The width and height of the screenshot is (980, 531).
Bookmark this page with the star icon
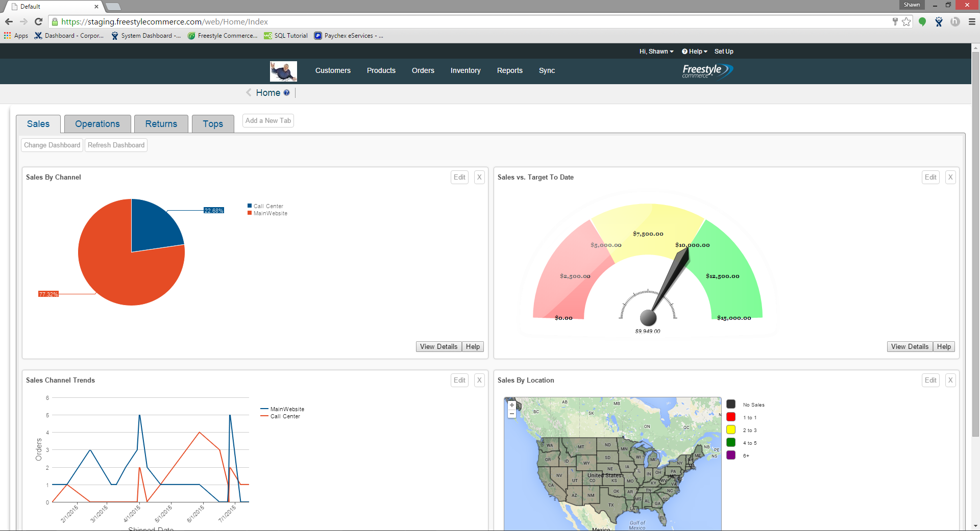click(x=906, y=22)
